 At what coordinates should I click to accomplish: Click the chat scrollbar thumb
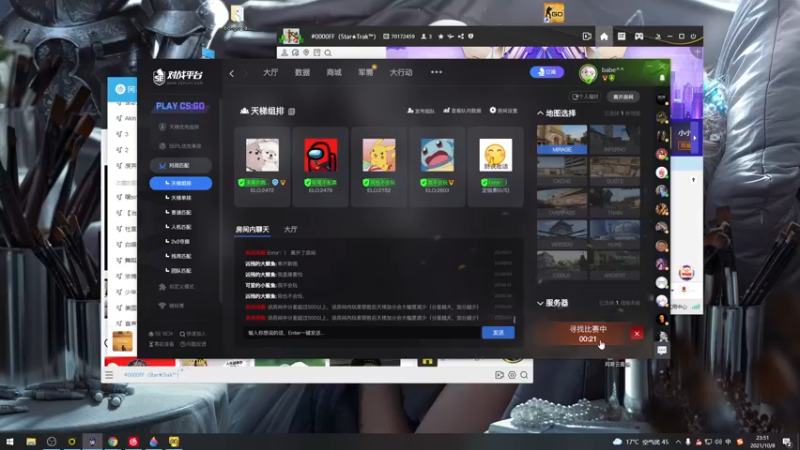[x=514, y=319]
